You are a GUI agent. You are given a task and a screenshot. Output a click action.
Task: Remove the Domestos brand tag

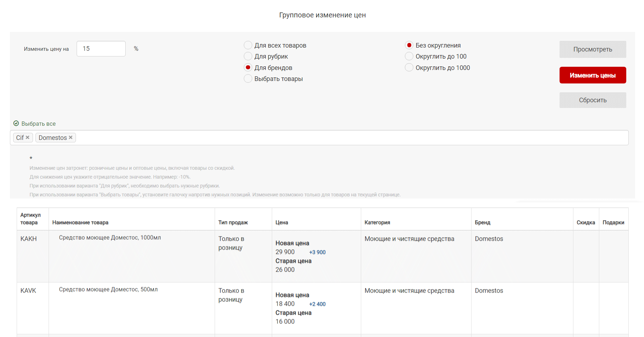(71, 137)
